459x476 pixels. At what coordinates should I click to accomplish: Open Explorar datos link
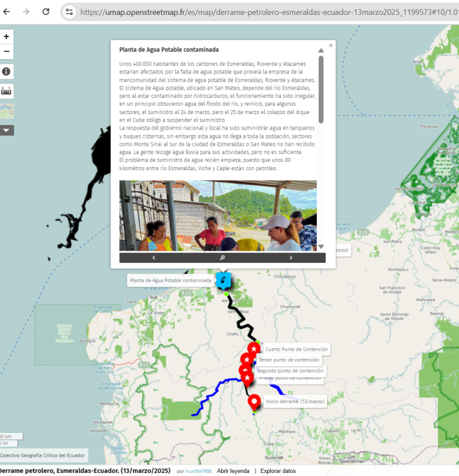[x=278, y=471]
